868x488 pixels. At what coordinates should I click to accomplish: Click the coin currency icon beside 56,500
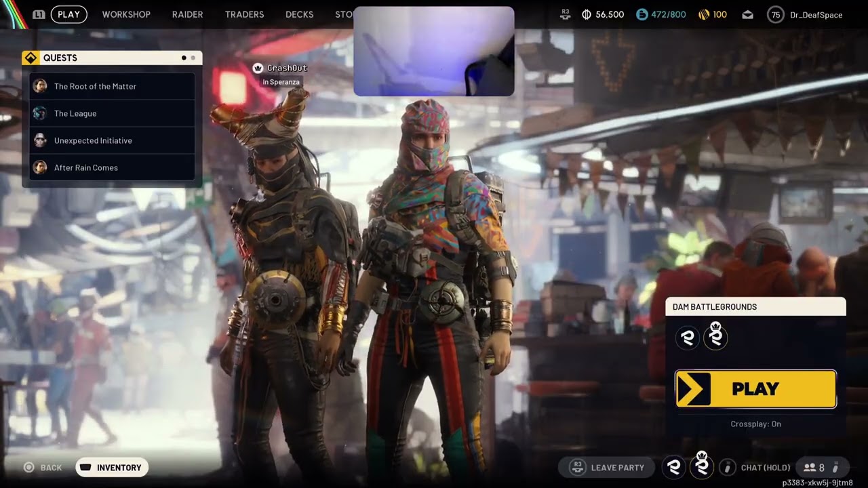(587, 14)
